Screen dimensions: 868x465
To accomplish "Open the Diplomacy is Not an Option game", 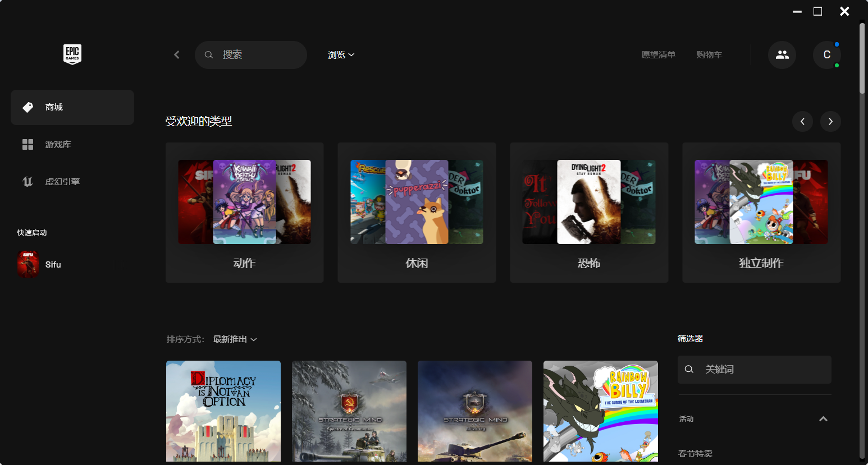I will click(x=223, y=411).
